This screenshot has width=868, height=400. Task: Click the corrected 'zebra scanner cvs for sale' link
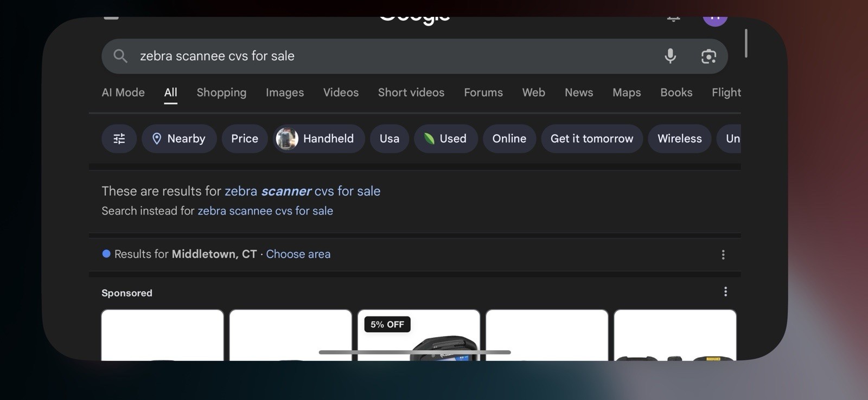(x=303, y=191)
